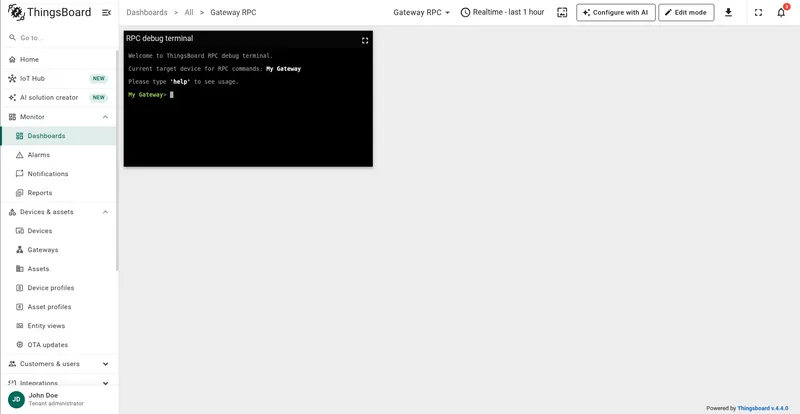Click the screenshot capture frame icon
Screen dimensions: 800x414
(562, 12)
